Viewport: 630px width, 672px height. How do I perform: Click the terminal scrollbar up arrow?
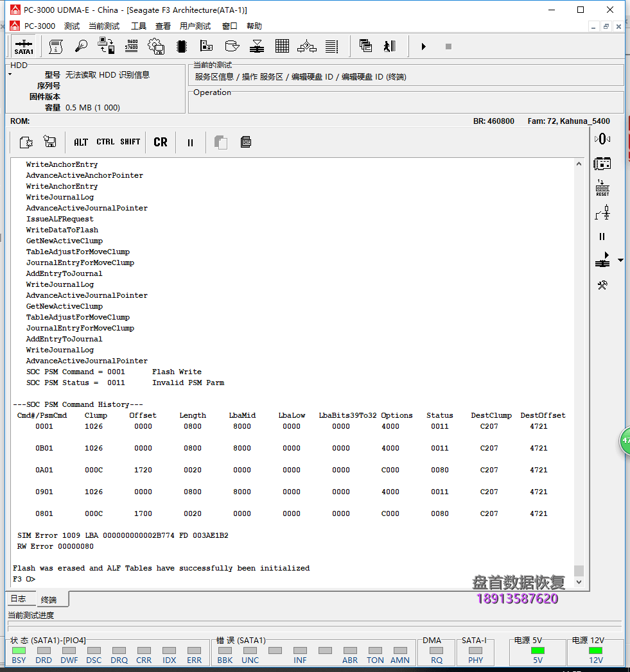[579, 164]
